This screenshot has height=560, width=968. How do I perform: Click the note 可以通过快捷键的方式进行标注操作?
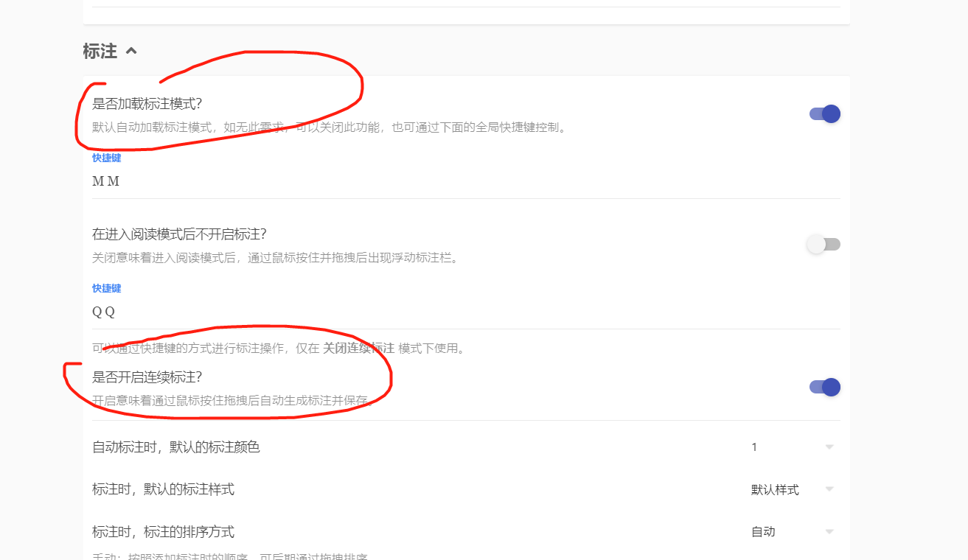click(x=280, y=349)
